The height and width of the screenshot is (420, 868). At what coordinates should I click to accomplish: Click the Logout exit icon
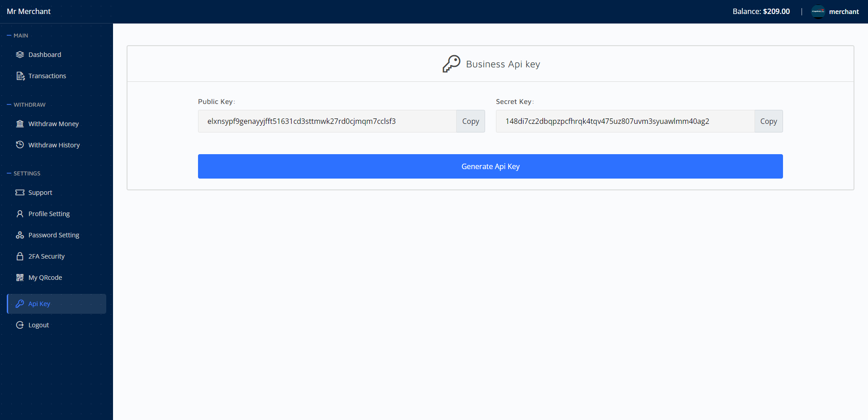[x=20, y=325]
